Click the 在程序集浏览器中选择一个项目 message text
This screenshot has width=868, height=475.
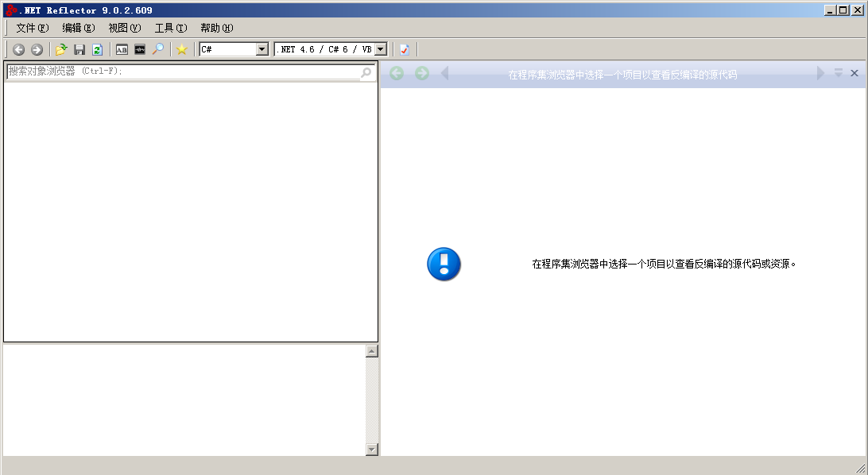point(664,265)
